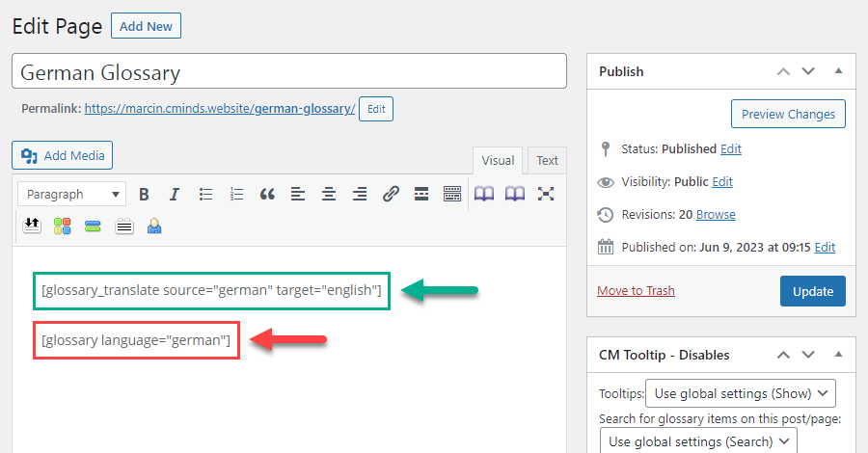
Task: Open the Paragraph format dropdown
Action: (x=72, y=194)
